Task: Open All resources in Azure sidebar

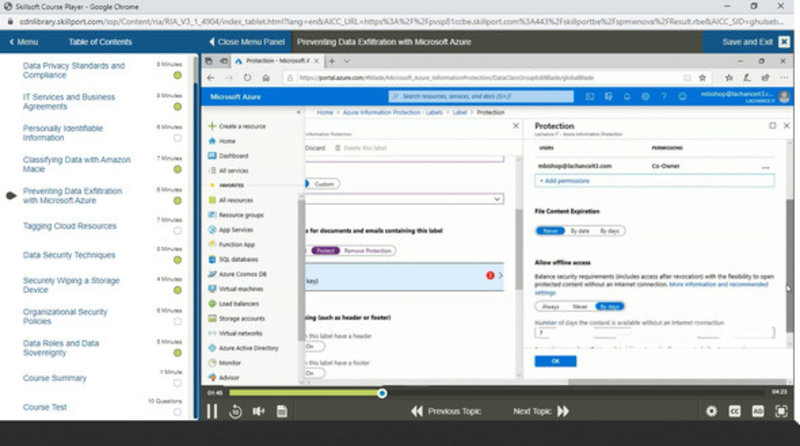Action: click(x=231, y=200)
